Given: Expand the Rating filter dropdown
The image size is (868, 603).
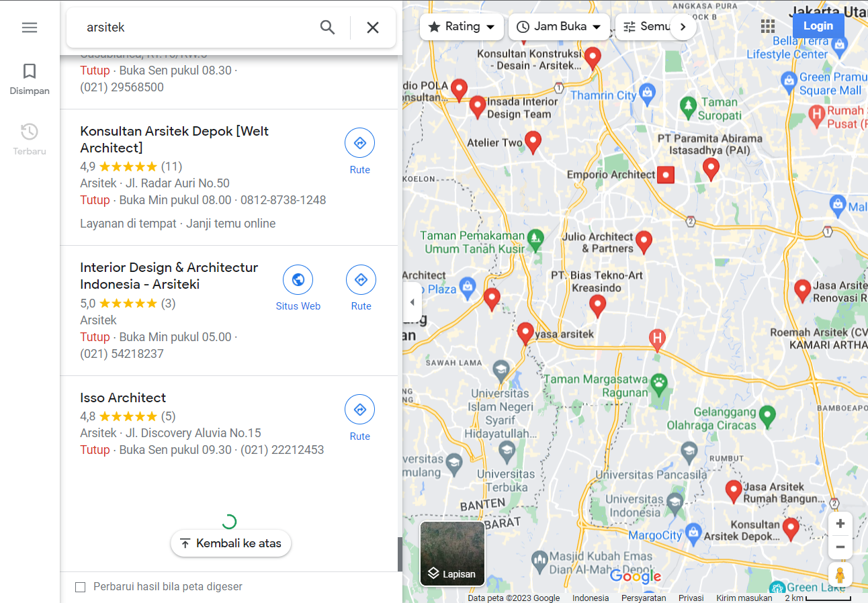Looking at the screenshot, I should pos(462,27).
